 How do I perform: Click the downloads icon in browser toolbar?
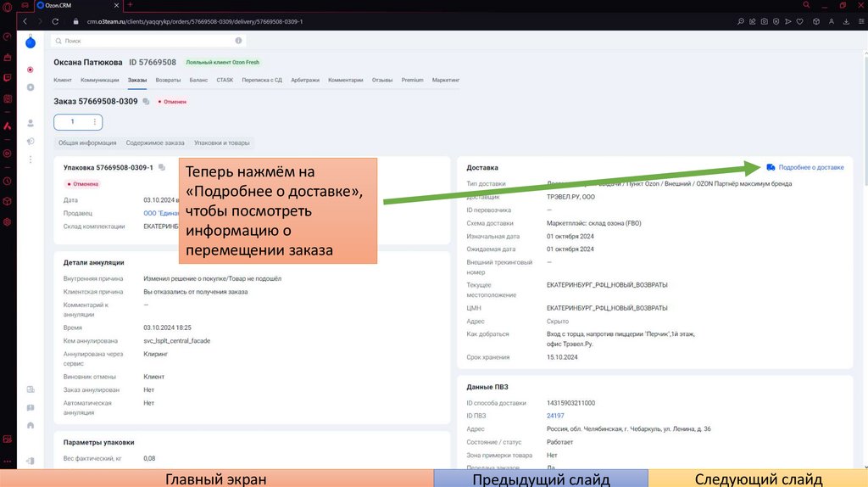pyautogui.click(x=847, y=21)
